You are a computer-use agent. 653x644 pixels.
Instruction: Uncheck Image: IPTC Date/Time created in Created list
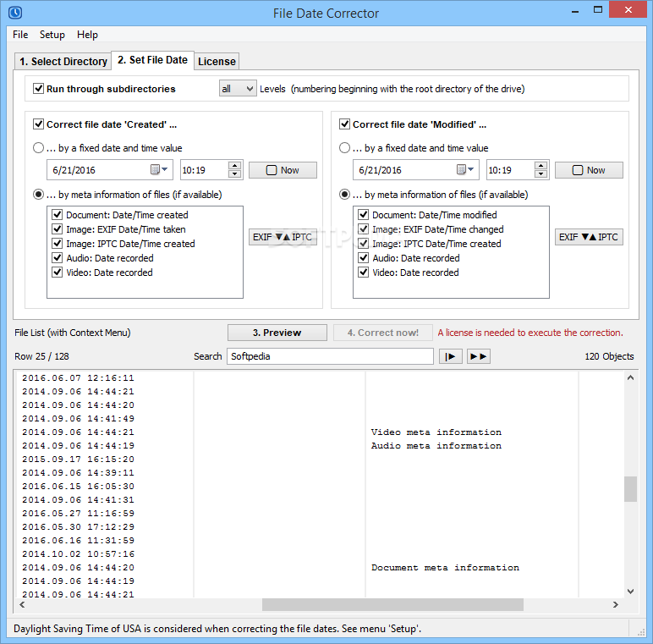click(57, 244)
